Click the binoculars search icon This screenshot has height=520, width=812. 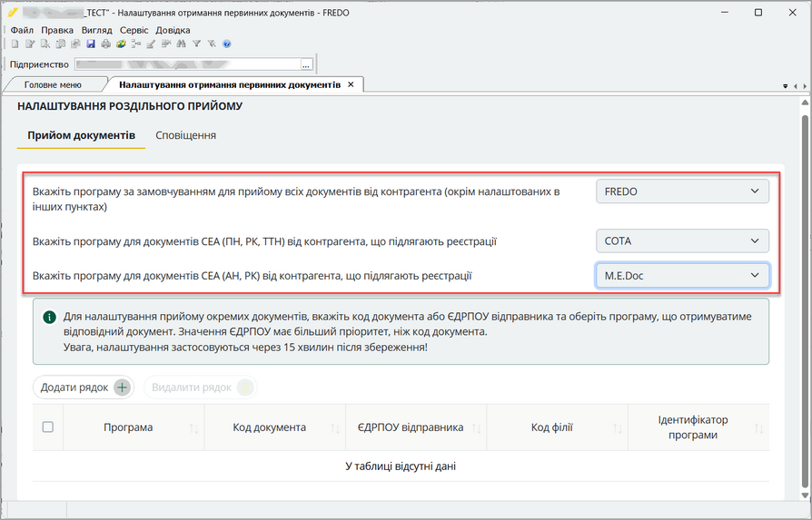[x=182, y=44]
